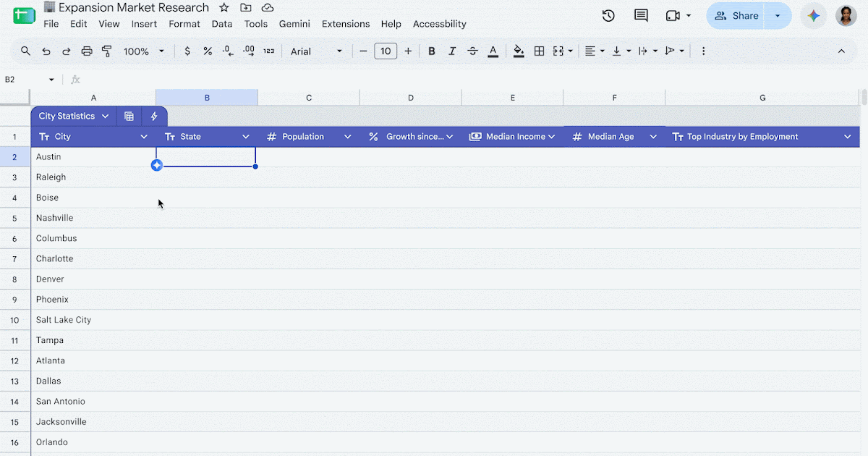Click the Share button

tap(737, 15)
